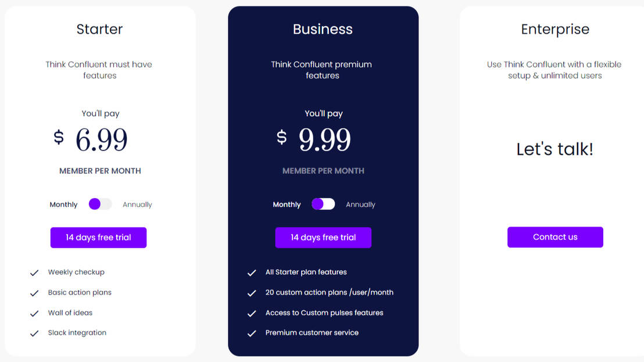Image resolution: width=644 pixels, height=362 pixels.
Task: Click checkmark next to Premium customer service
Action: click(x=252, y=334)
